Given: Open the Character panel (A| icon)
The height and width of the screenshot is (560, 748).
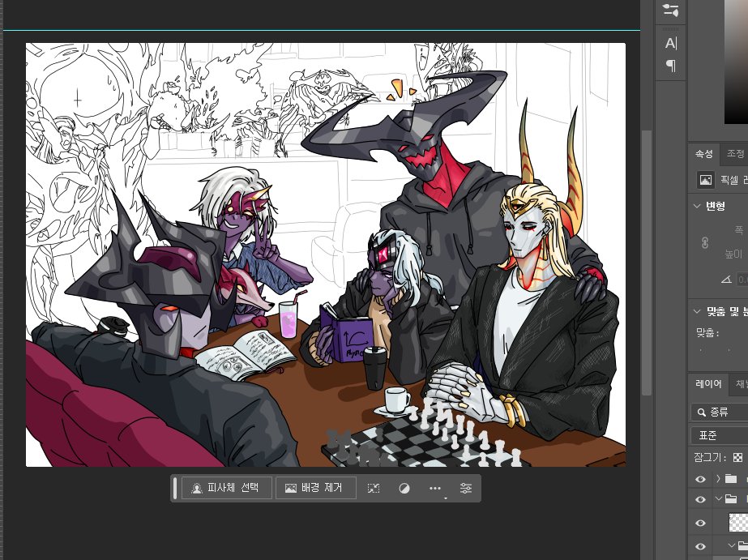Looking at the screenshot, I should 671,44.
